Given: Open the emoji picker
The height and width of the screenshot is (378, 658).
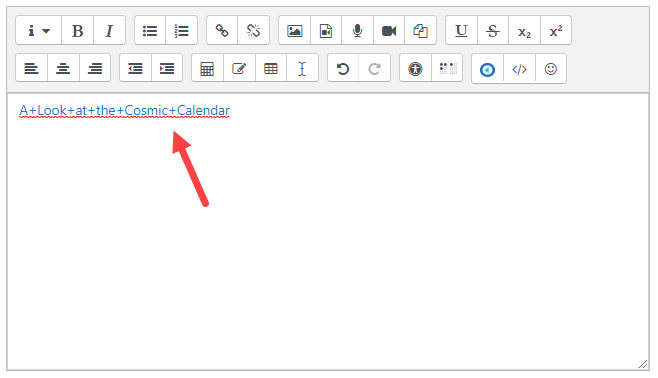Looking at the screenshot, I should pyautogui.click(x=551, y=69).
